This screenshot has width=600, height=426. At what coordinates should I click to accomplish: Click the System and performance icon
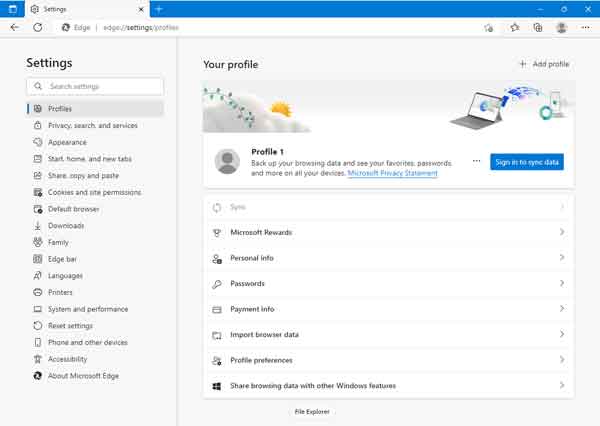pos(38,309)
